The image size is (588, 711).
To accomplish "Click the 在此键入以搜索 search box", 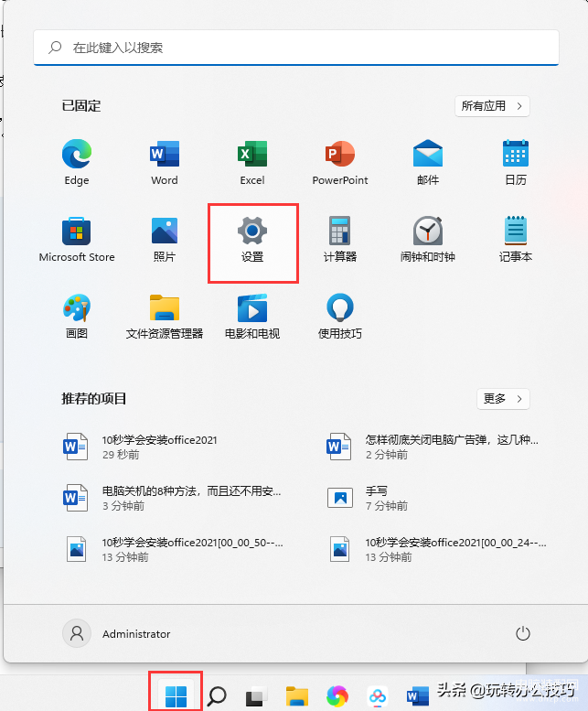I will (295, 48).
